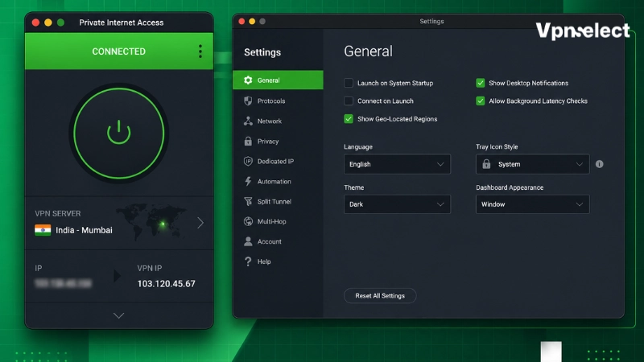Image resolution: width=644 pixels, height=362 pixels.
Task: Click the Dedicated IP badge icon
Action: point(248,162)
